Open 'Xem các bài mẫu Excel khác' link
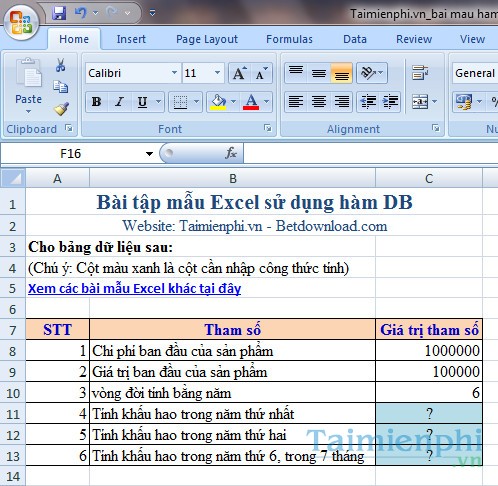This screenshot has width=498, height=486. tap(134, 288)
